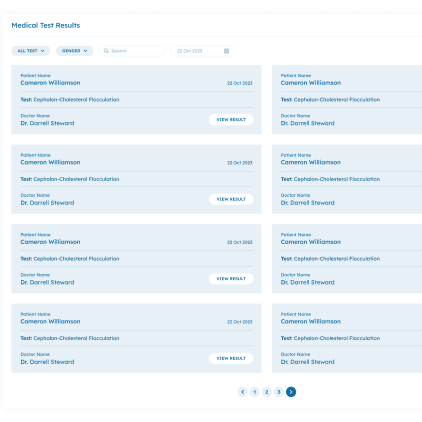Viewport: 422px width, 422px height.
Task: Click the 22 Oct 2023 date on the top-left card
Action: coord(240,83)
